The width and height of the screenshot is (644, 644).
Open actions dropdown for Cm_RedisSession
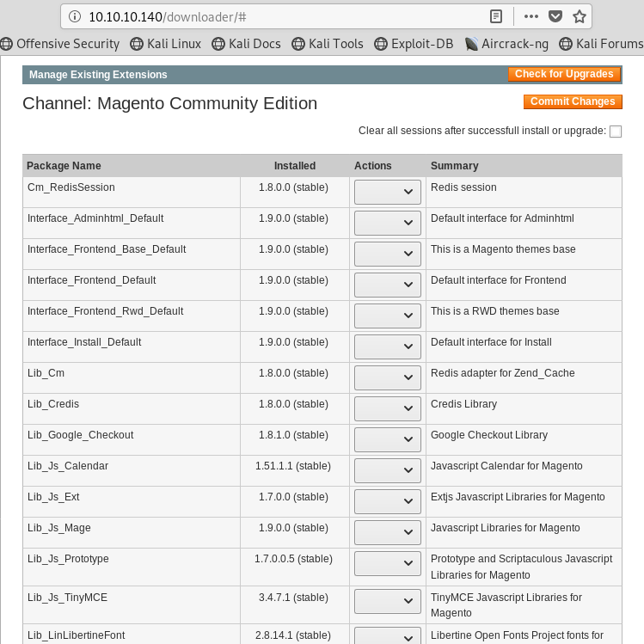coord(387,192)
